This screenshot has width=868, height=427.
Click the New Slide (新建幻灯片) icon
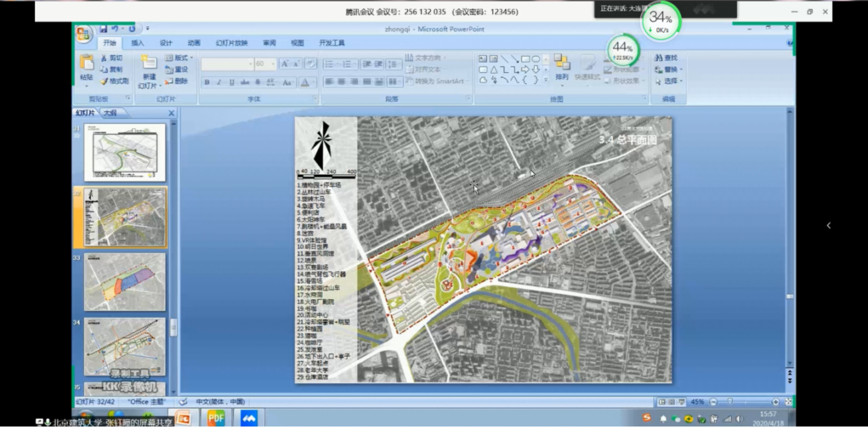pyautogui.click(x=149, y=64)
